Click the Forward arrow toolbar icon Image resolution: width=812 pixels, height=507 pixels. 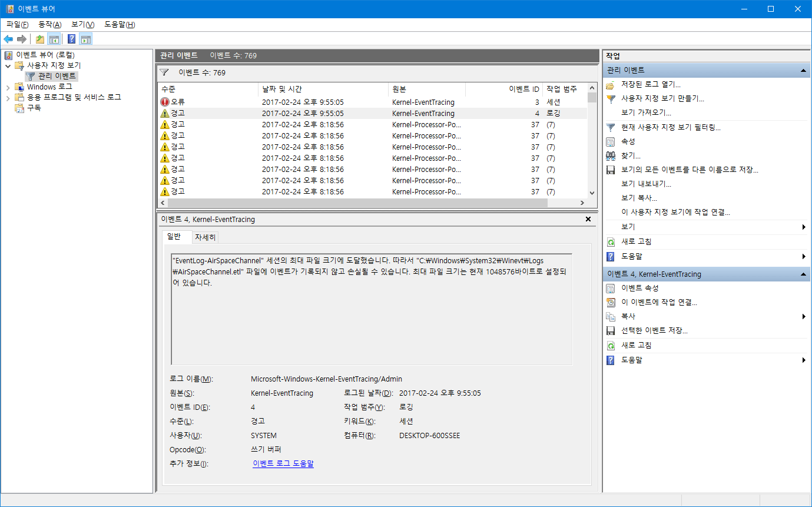[x=22, y=39]
